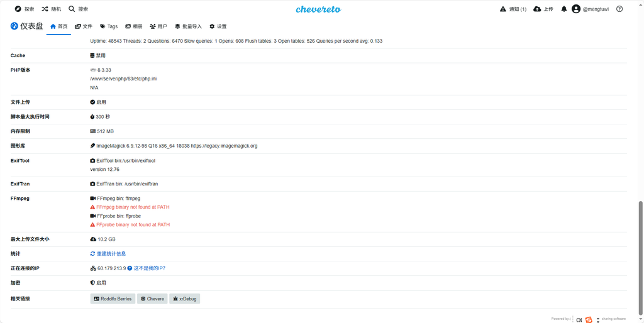Open the notifications bell icon
The image size is (644, 323).
click(564, 9)
